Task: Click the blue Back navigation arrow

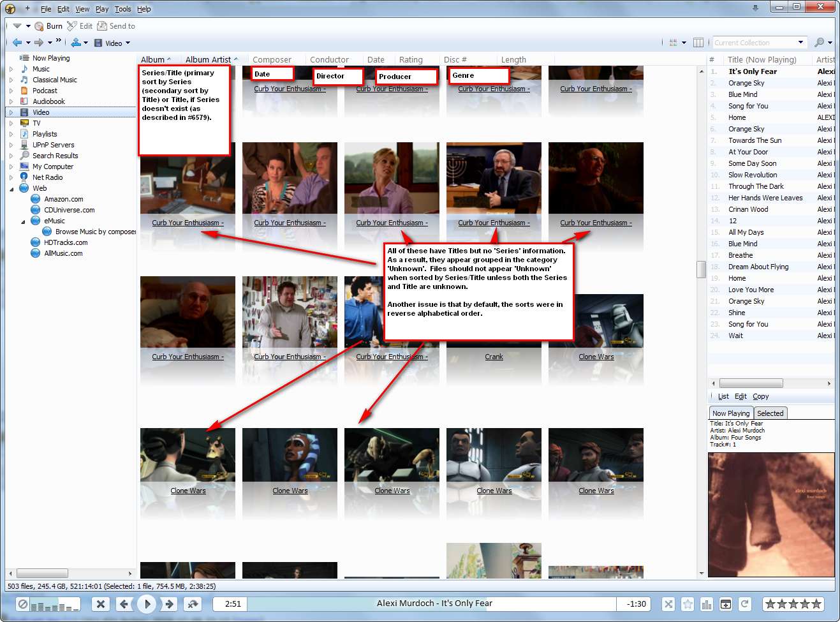Action: click(x=17, y=43)
